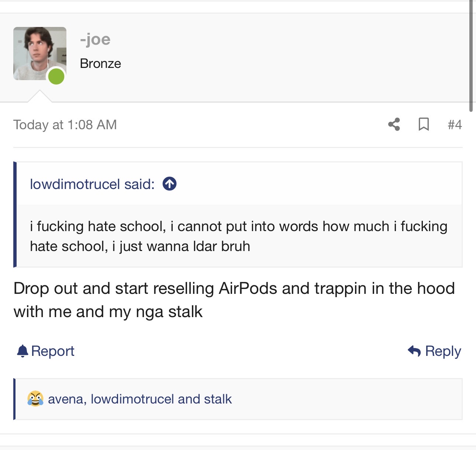Screen dimensions: 476x450
Task: Jump to the original post via the up-arrow icon
Action: tap(170, 183)
